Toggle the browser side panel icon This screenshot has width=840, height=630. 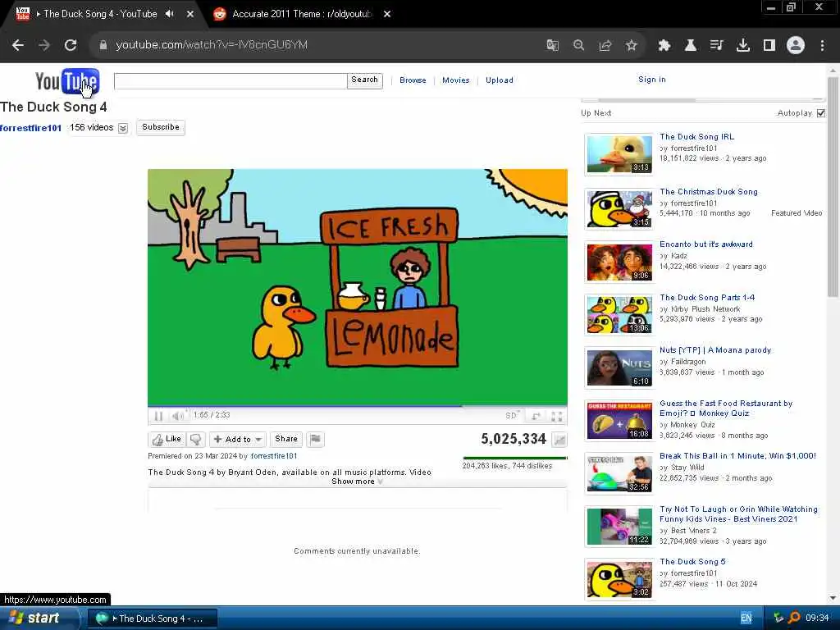click(x=769, y=45)
